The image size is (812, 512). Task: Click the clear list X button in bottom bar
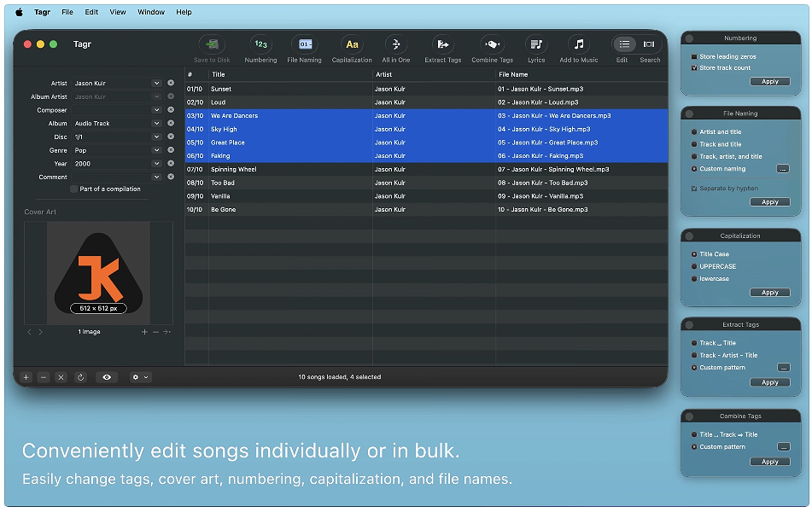(61, 377)
